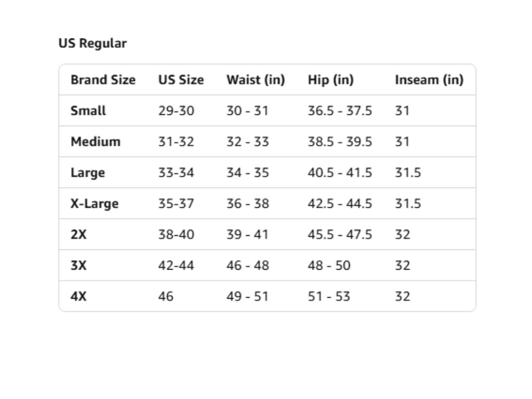Select the Inseam (in) column header
The image size is (532, 399).
429,80
